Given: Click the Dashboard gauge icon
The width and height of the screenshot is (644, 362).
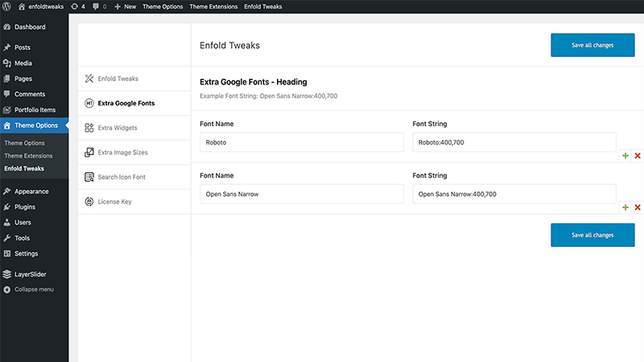Looking at the screenshot, I should point(7,27).
